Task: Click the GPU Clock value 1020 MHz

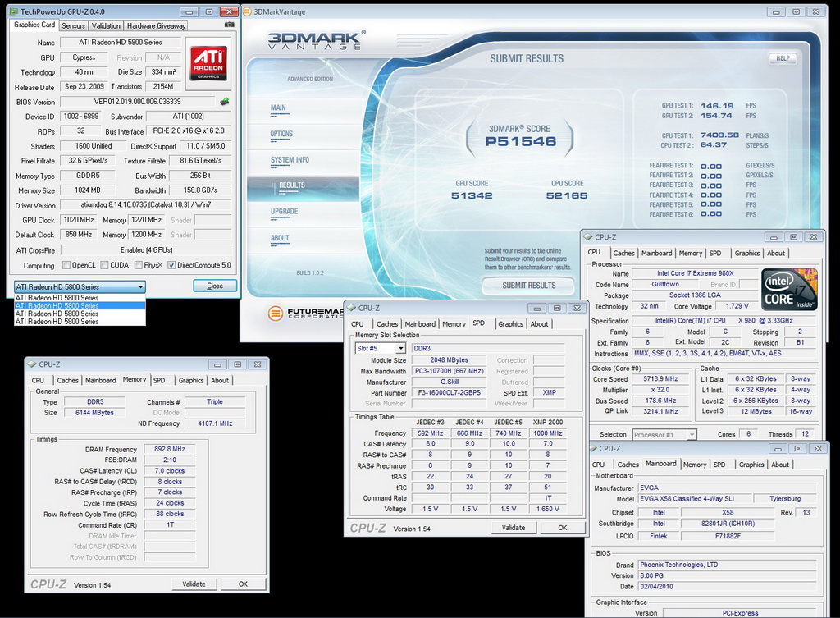Action: click(79, 220)
